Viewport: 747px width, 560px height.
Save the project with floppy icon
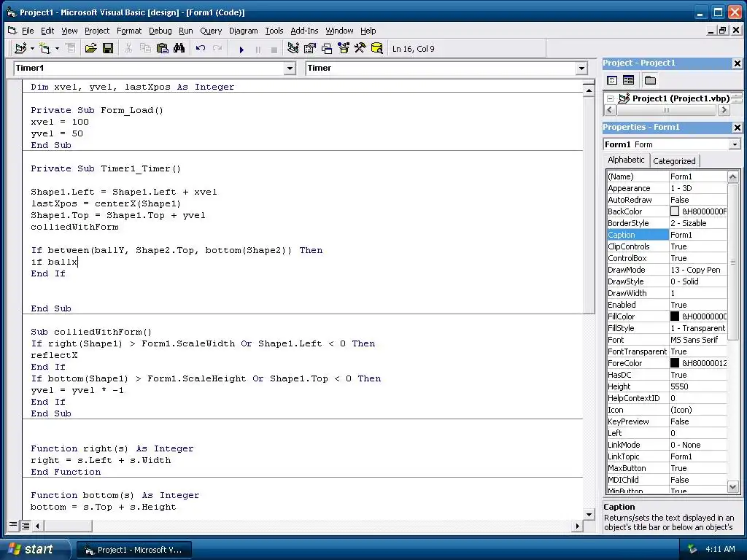point(108,49)
